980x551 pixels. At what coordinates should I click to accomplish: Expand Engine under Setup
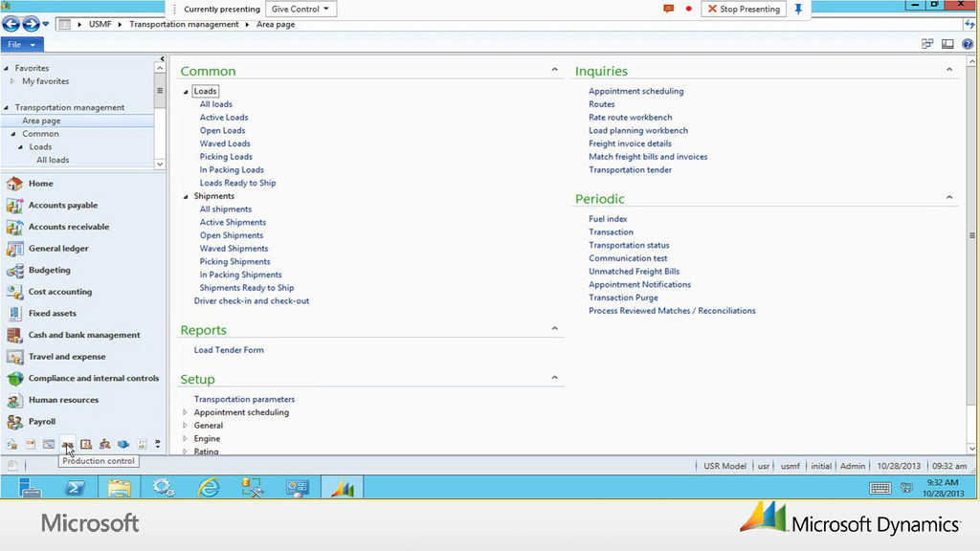185,438
